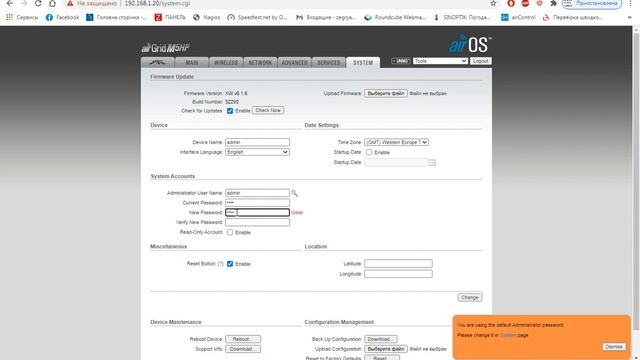Click the AdBlock extension icon
The width and height of the screenshot is (640, 360).
525,3
